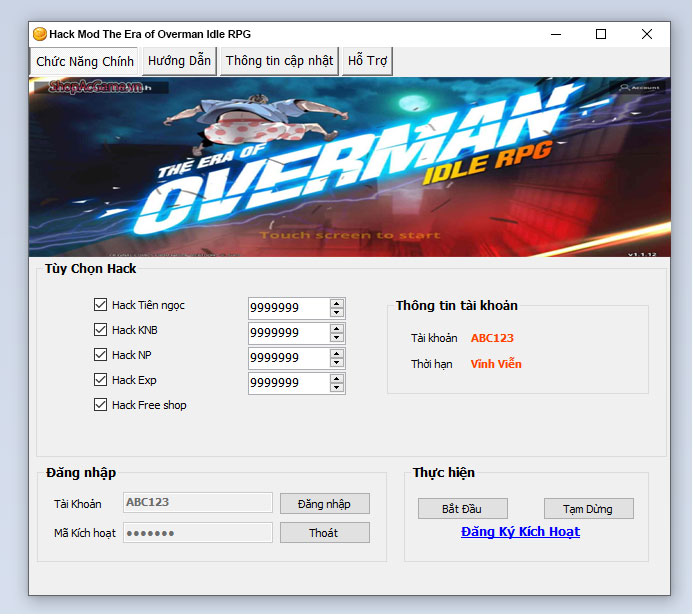Viewport: 693px width, 616px height.
Task: Toggle the Hack NP checkbox
Action: (100, 355)
